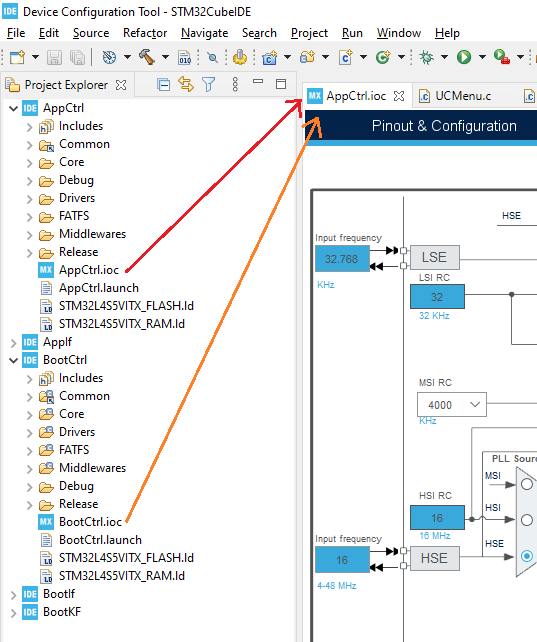This screenshot has height=642, width=537.
Task: Open the Run dropdown arrow
Action: pyautogui.click(x=482, y=57)
